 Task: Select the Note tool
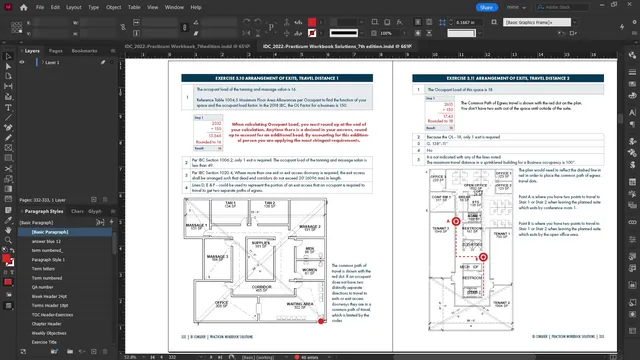pyautogui.click(x=8, y=210)
